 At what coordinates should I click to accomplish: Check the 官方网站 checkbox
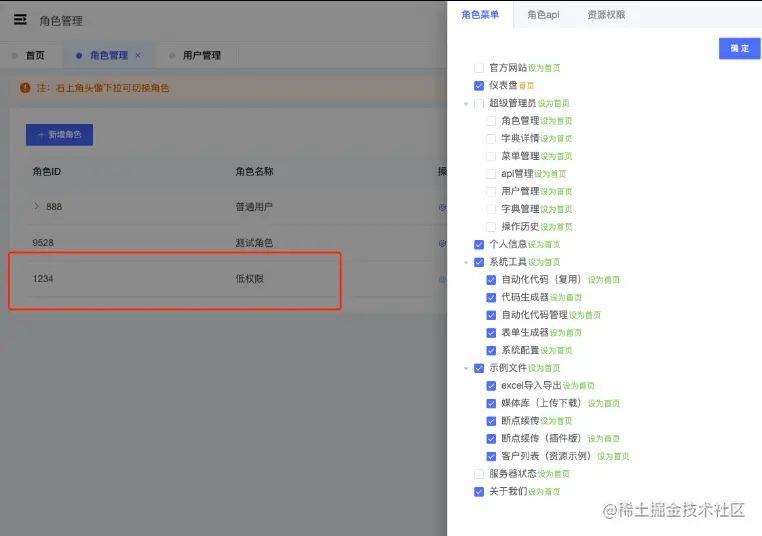tap(479, 68)
